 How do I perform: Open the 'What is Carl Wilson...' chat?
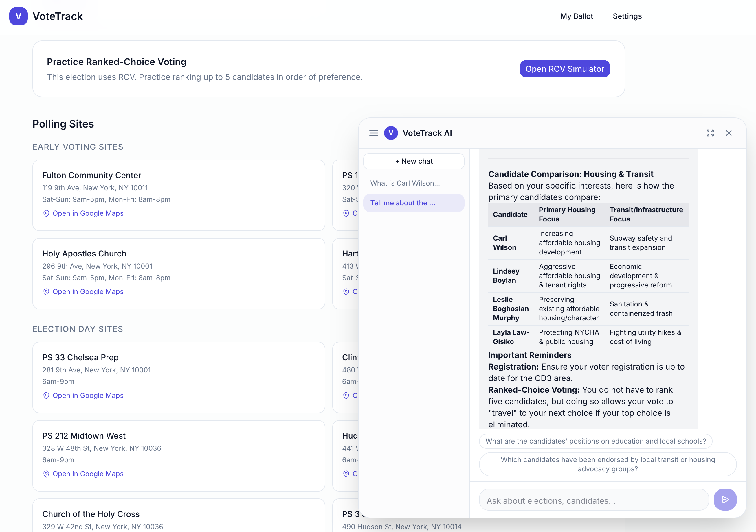405,183
